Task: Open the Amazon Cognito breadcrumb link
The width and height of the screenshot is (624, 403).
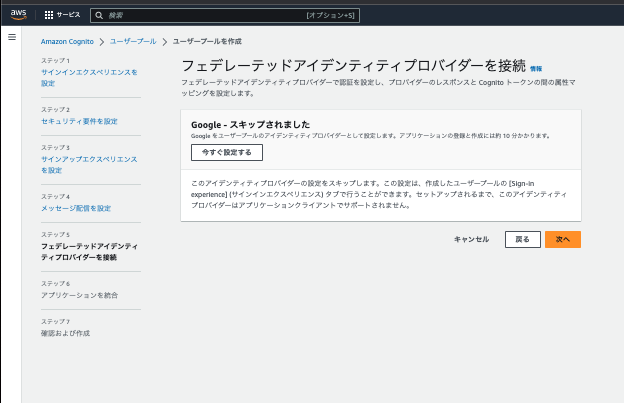Action: (x=67, y=41)
